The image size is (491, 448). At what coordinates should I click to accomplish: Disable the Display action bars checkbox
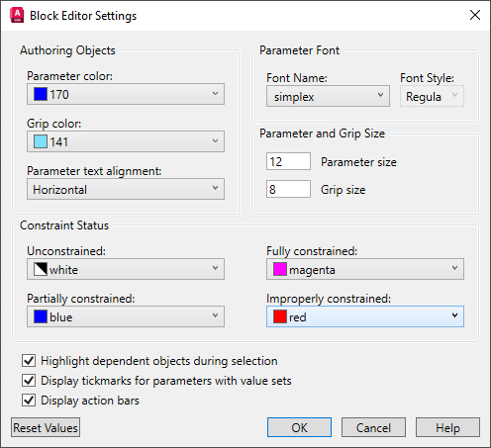coord(29,401)
